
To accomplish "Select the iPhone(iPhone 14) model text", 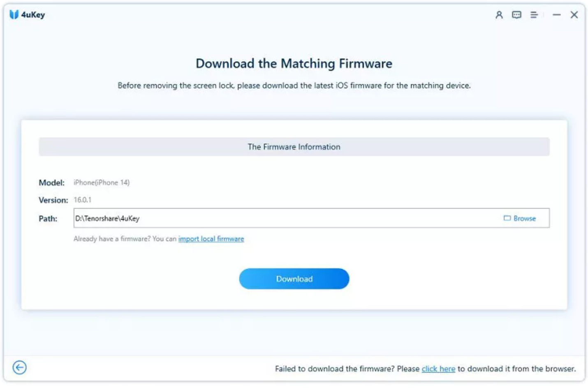I will (x=102, y=182).
